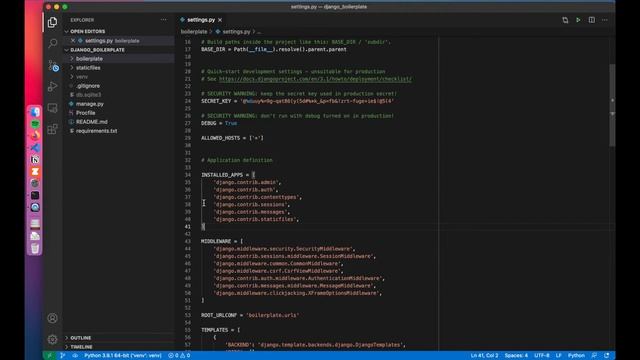The image size is (640, 360).
Task: Open editor more actions ellipsis
Action: 604,20
